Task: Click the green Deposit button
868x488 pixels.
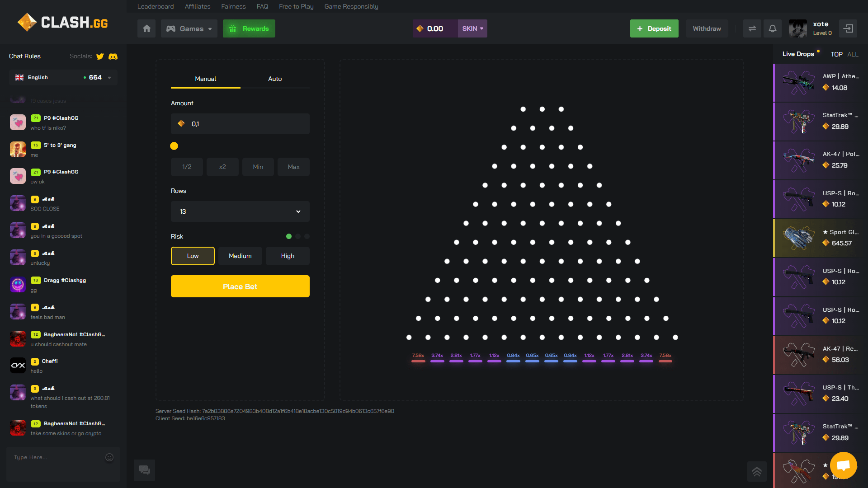Action: (x=654, y=28)
